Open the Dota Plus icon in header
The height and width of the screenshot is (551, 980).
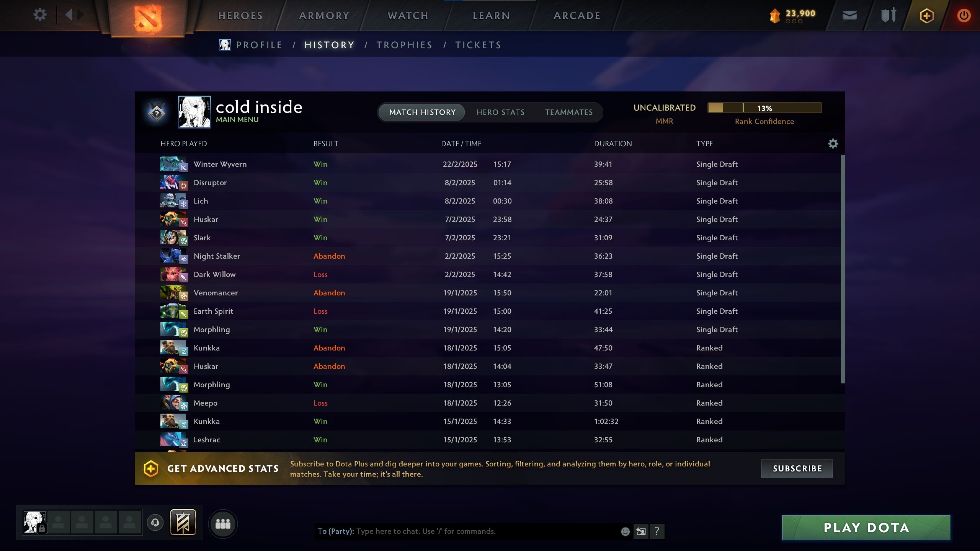tap(926, 16)
